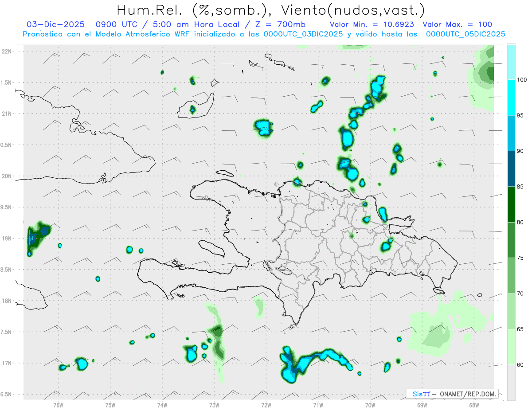The image size is (532, 411).
Task: Click the 'Valor Min. = 10.6923' text
Action: coord(372,24)
